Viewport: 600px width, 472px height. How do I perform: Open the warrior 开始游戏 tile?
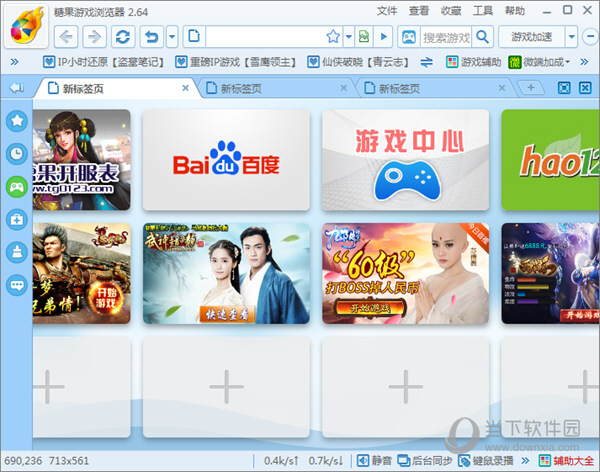point(82,273)
